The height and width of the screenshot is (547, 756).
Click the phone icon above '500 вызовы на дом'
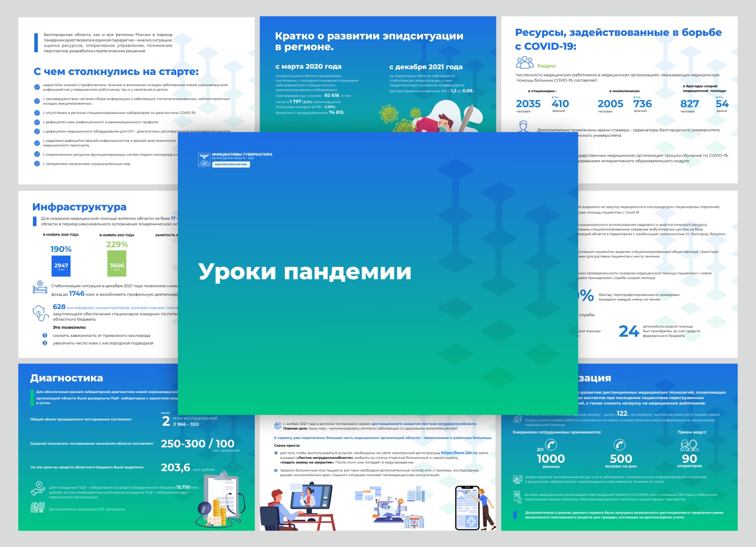[x=620, y=445]
